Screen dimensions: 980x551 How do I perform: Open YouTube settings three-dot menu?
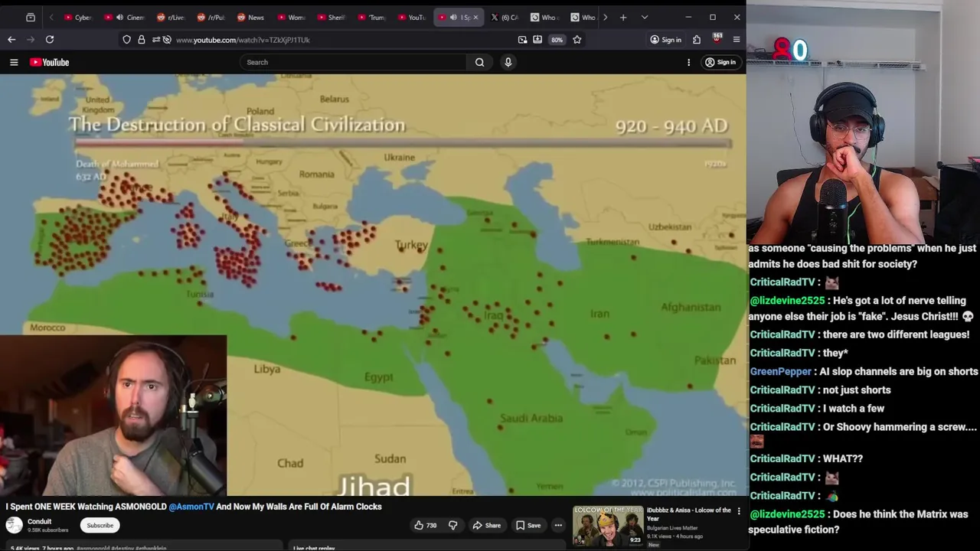tap(688, 62)
